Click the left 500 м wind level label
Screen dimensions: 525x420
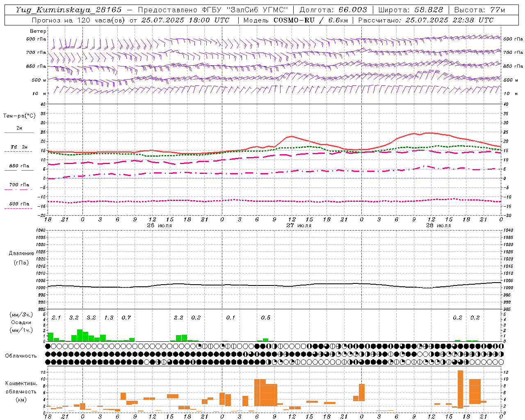click(x=39, y=80)
